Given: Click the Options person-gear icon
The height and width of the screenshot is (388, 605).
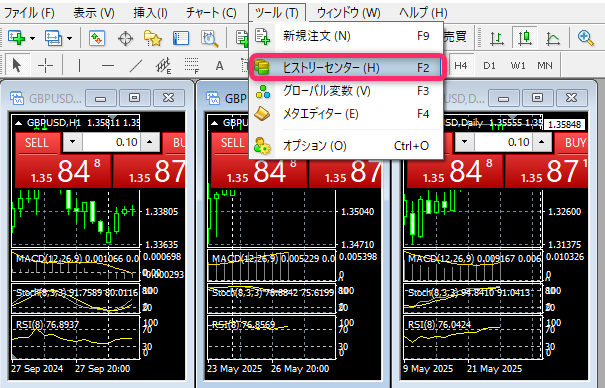Looking at the screenshot, I should point(262,145).
